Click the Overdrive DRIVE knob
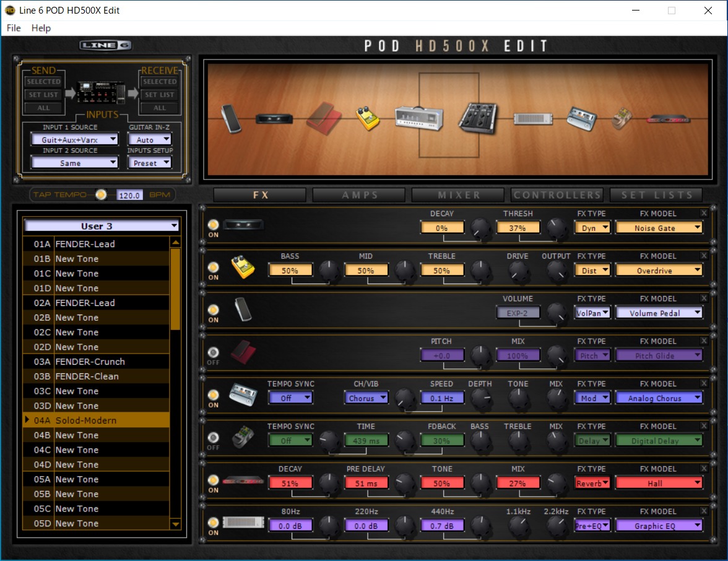 [x=518, y=271]
